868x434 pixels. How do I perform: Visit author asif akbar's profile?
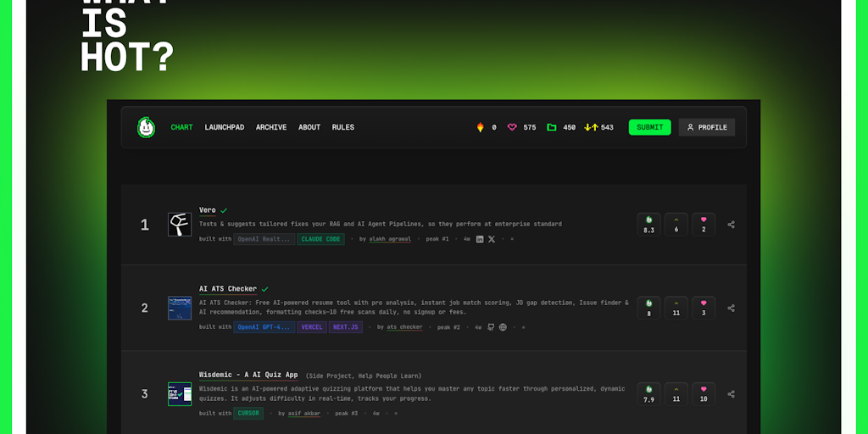coord(304,414)
